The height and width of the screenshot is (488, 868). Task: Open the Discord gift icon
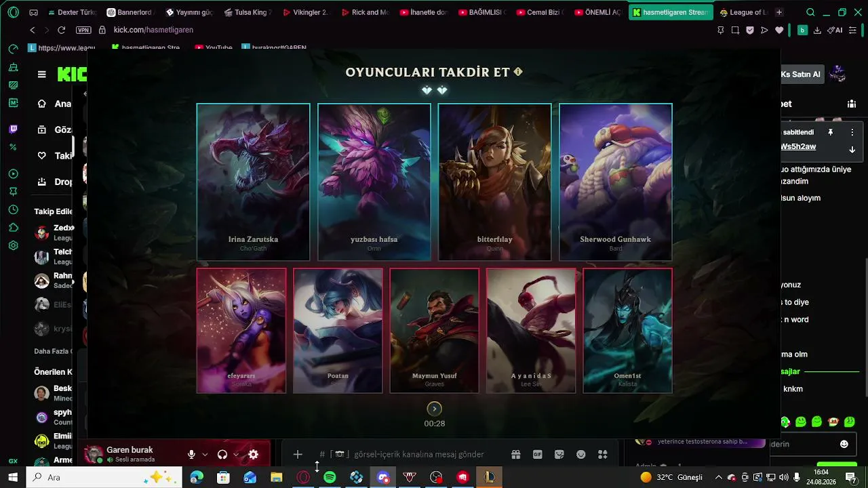coord(516,455)
